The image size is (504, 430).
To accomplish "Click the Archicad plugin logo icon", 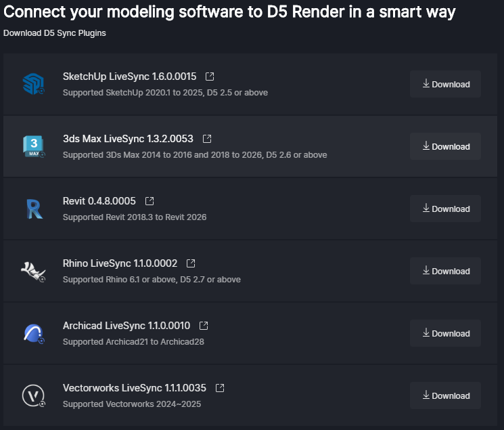I will click(33, 333).
